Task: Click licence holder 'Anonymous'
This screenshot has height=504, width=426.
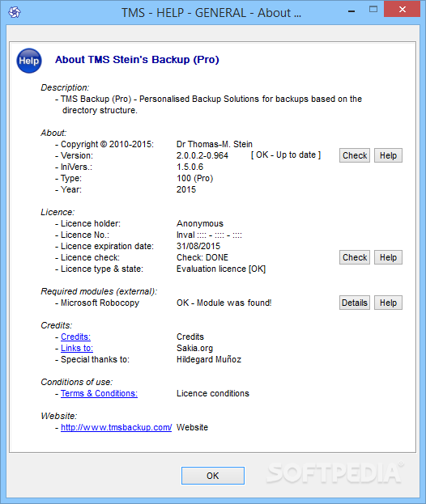Action: (200, 224)
